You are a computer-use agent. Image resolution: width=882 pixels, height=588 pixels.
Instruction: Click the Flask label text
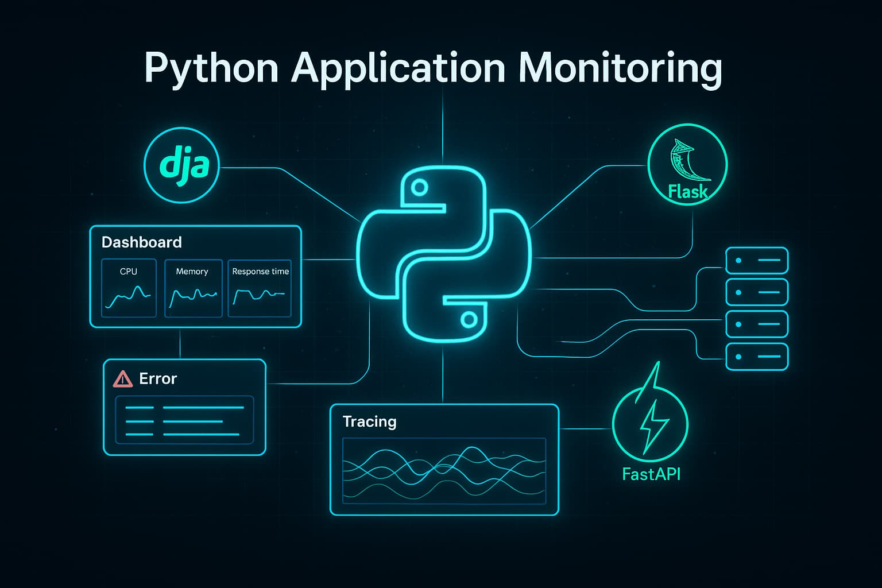(688, 191)
